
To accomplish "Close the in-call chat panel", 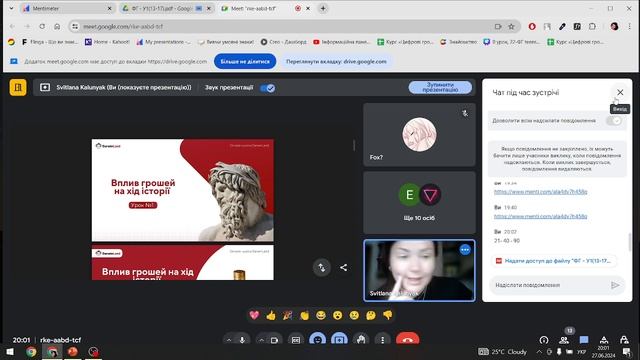I will (x=620, y=92).
